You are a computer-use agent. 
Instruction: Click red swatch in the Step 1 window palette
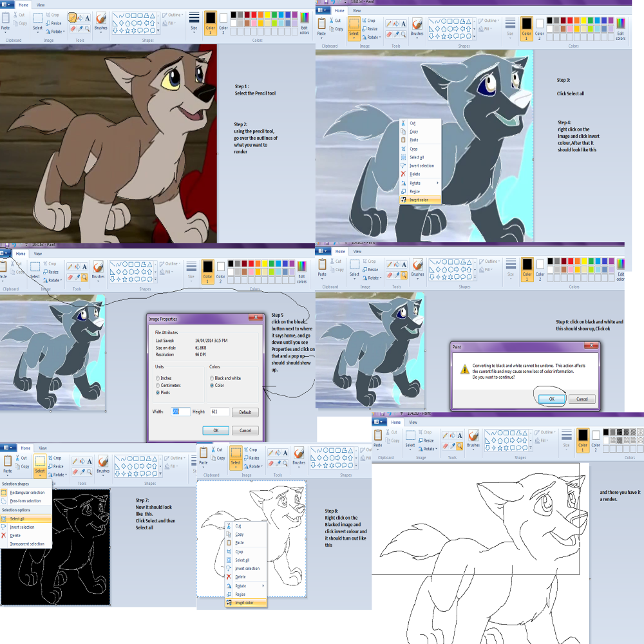(254, 15)
